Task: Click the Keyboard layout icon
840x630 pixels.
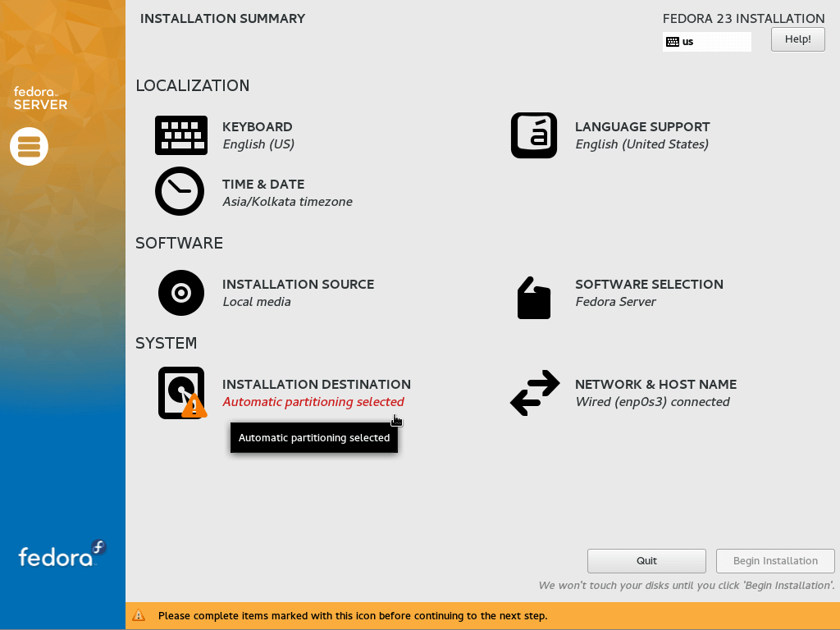Action: (x=180, y=135)
